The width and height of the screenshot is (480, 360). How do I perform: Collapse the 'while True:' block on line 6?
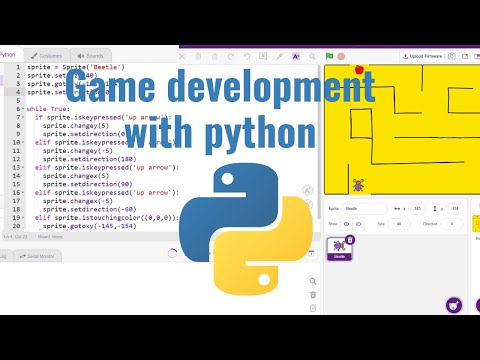23,109
